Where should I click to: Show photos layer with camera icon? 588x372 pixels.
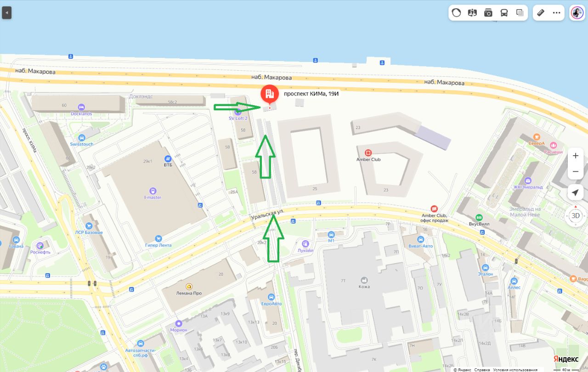coord(488,13)
